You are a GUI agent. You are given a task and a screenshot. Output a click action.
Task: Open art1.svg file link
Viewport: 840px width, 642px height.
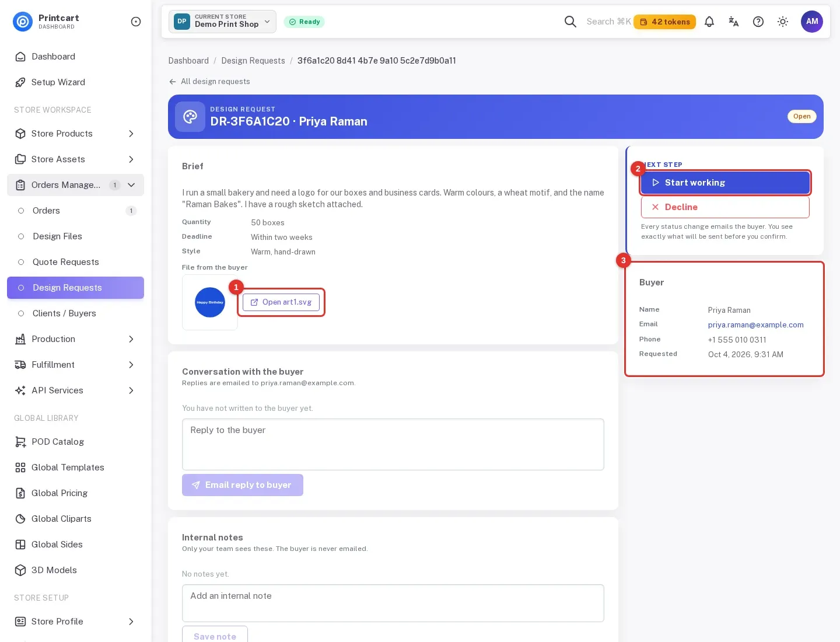tap(281, 302)
